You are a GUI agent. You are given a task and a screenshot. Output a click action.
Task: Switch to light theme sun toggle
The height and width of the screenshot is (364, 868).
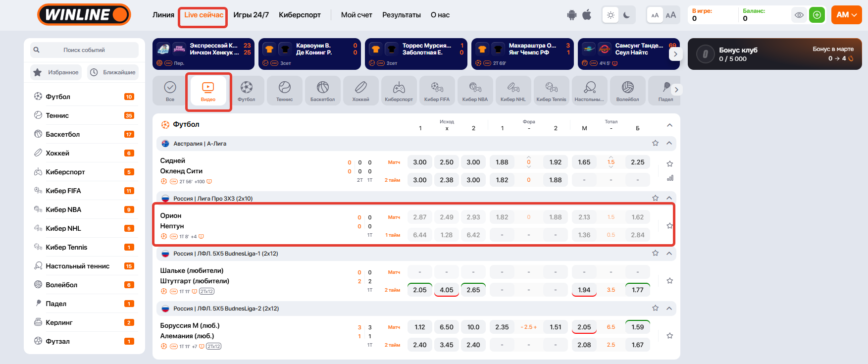click(611, 15)
